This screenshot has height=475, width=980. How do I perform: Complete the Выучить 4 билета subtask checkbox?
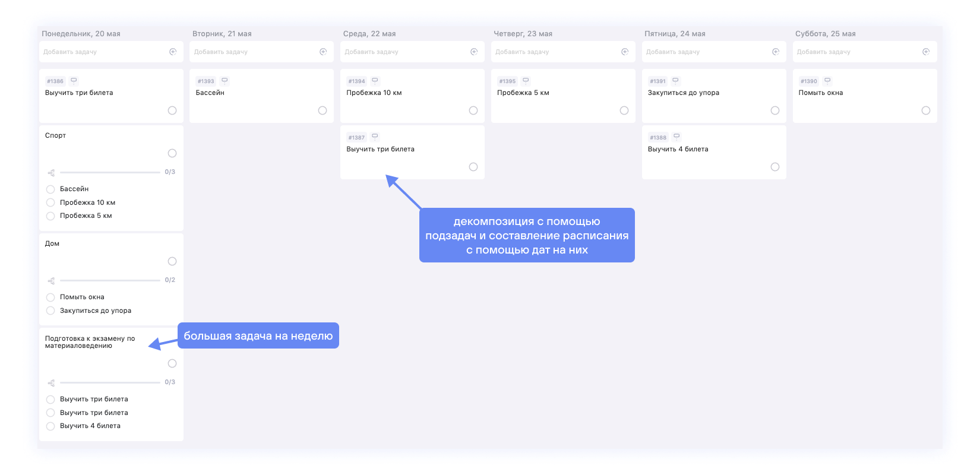(x=50, y=426)
